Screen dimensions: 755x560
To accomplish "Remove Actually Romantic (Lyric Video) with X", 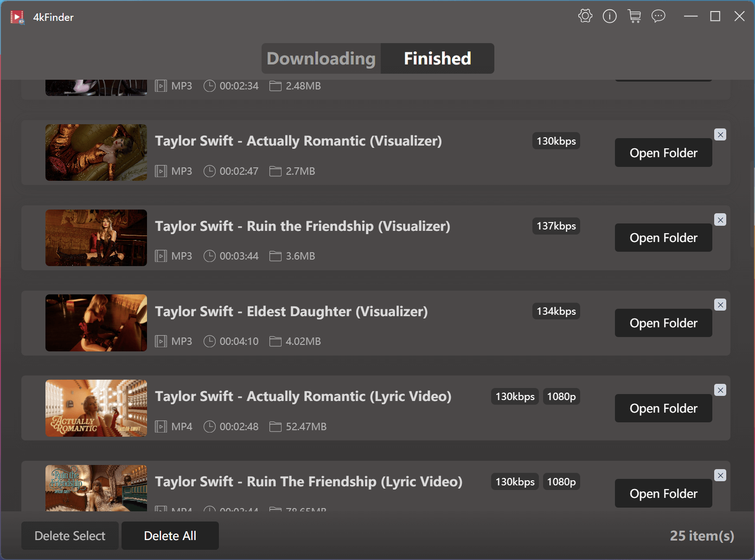I will tap(720, 390).
